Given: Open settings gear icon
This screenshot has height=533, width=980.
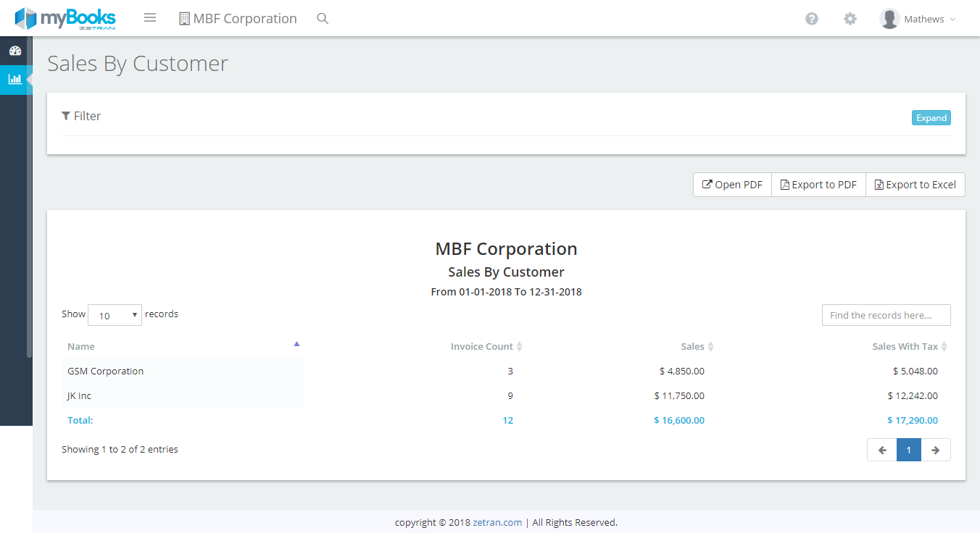Looking at the screenshot, I should [850, 19].
